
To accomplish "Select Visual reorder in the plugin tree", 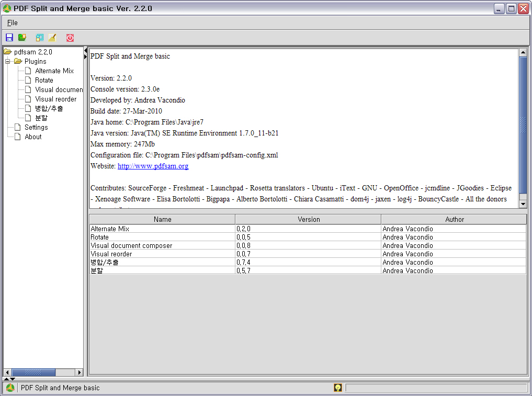I will (55, 99).
